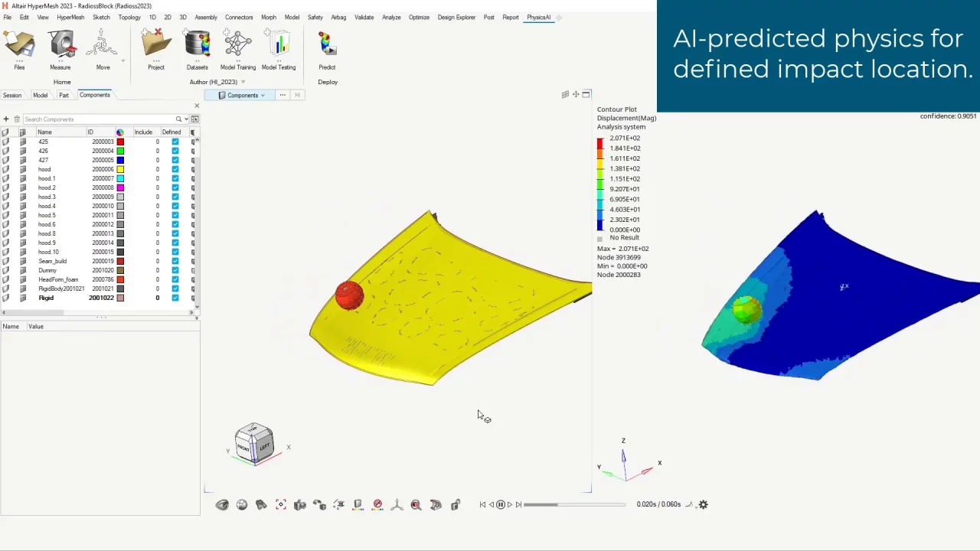
Task: Click the add component plus icon
Action: [x=6, y=119]
